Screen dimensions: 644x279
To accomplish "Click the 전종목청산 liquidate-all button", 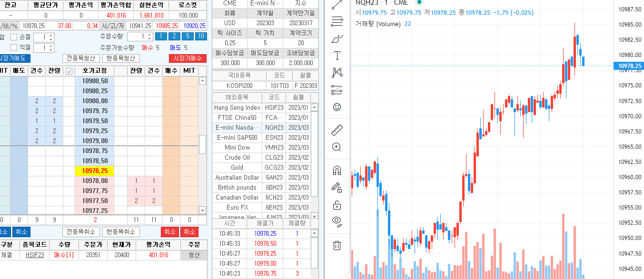I will (81, 58).
